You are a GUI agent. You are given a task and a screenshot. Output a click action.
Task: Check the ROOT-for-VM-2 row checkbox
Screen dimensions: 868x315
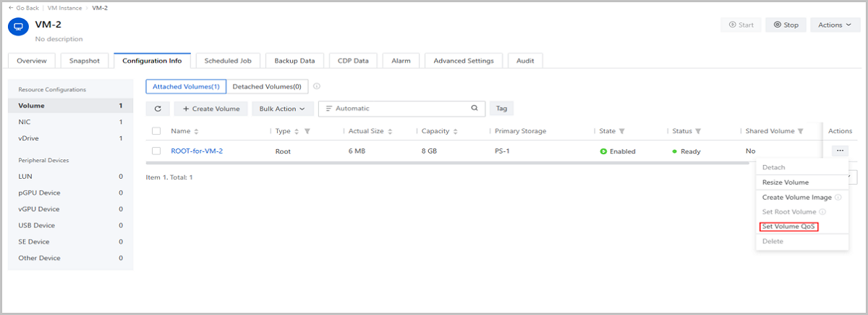click(x=156, y=151)
